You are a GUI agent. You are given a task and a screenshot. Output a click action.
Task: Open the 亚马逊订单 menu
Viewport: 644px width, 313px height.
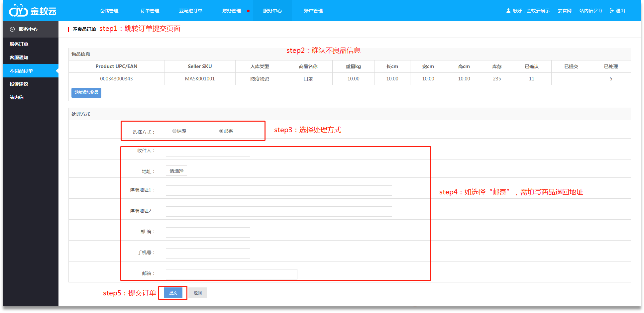click(191, 11)
